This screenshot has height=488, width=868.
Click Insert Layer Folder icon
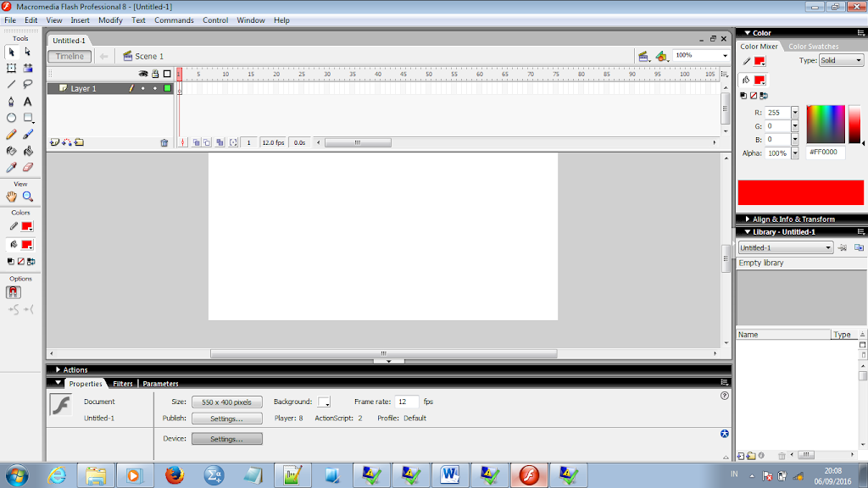79,142
